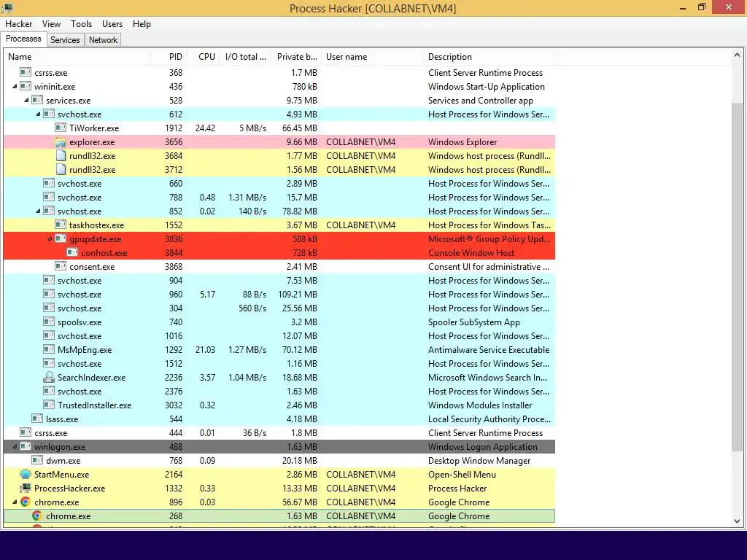
Task: Switch to the Network tab
Action: coord(103,40)
